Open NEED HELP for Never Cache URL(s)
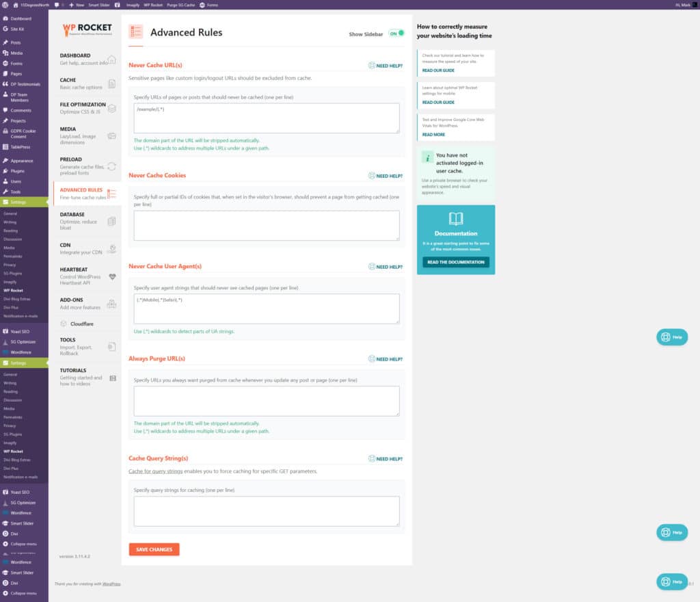Viewport: 700px width, 602px height. click(x=386, y=66)
